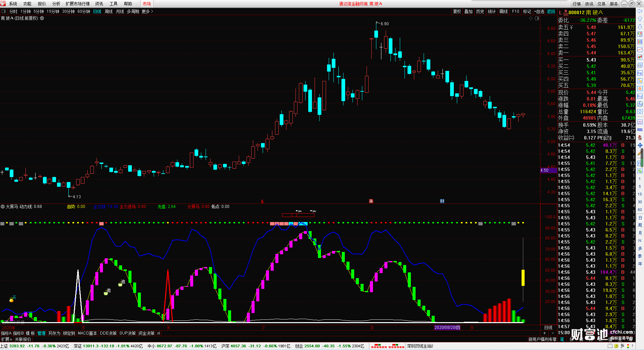The image size is (644, 350).
Task: Click the 服务 button at top right
Action: click(614, 4)
